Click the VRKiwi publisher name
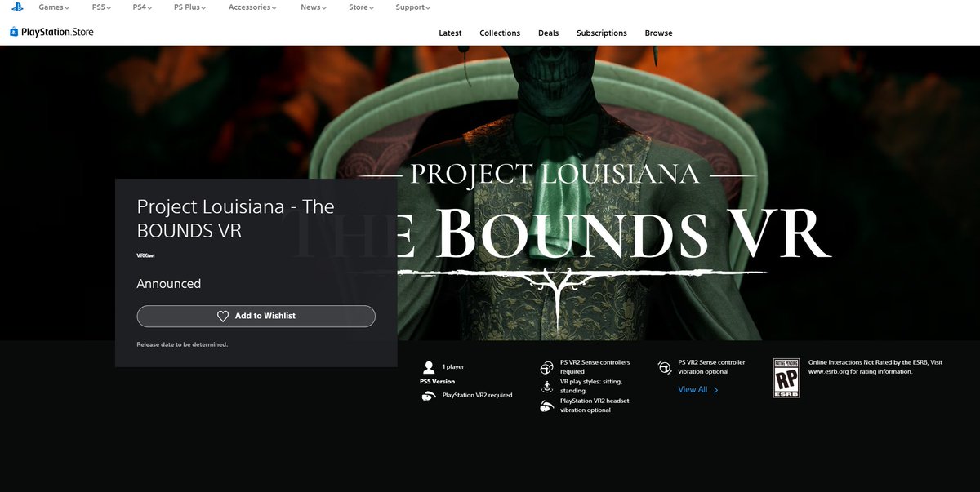The width and height of the screenshot is (980, 492). (145, 255)
